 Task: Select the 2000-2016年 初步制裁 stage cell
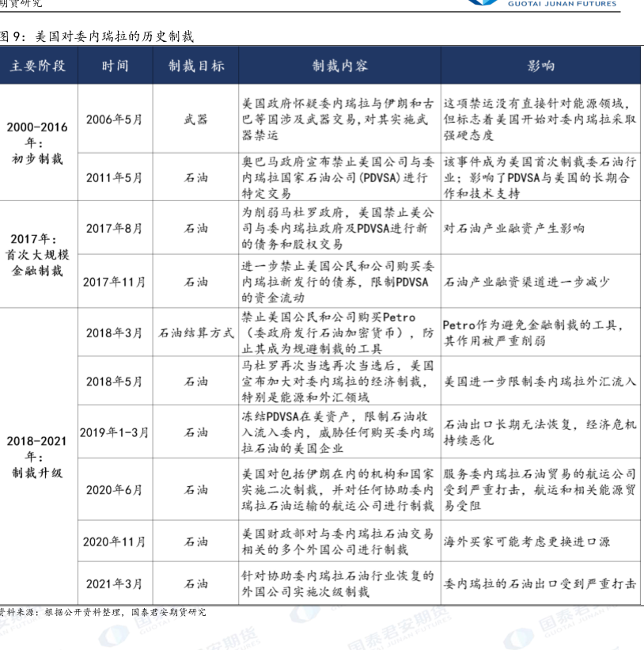pos(38,143)
